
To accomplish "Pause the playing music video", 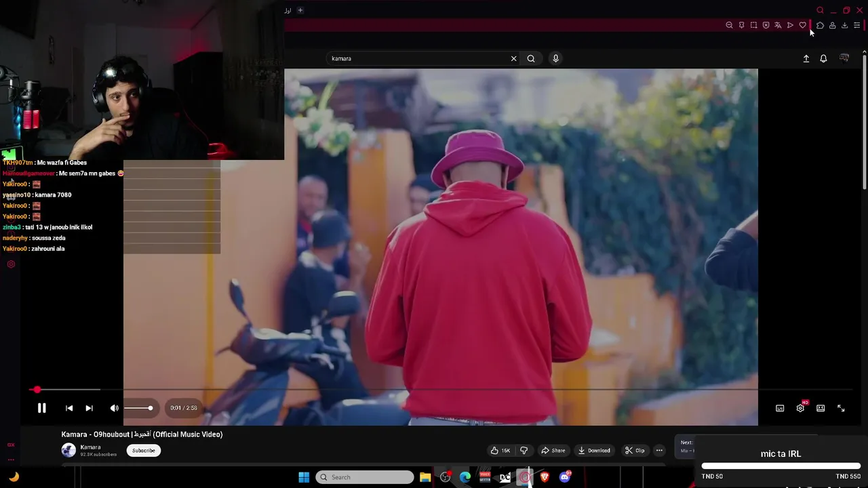I will coord(41,408).
